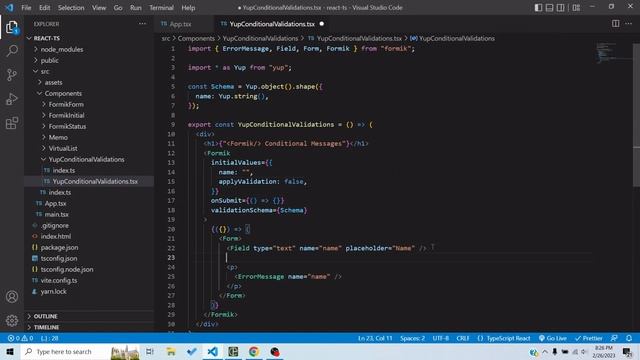The height and width of the screenshot is (360, 640).
Task: Click the Ln 23, Col 11 status item
Action: [x=375, y=338]
